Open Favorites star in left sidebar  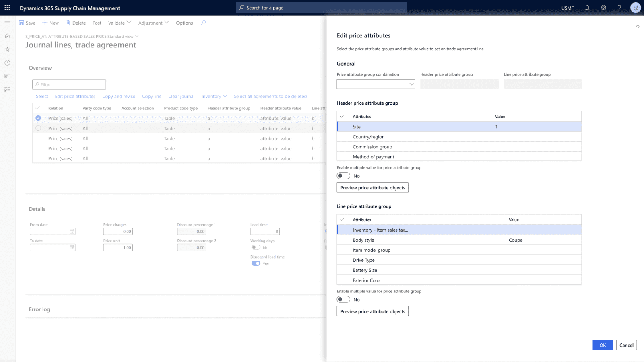(x=7, y=49)
